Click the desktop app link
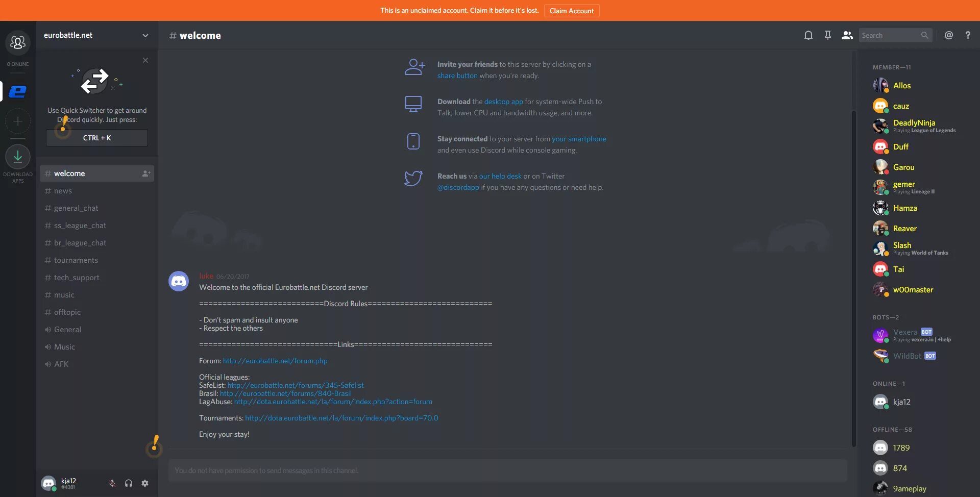Viewport: 980px width, 497px height. coord(503,102)
